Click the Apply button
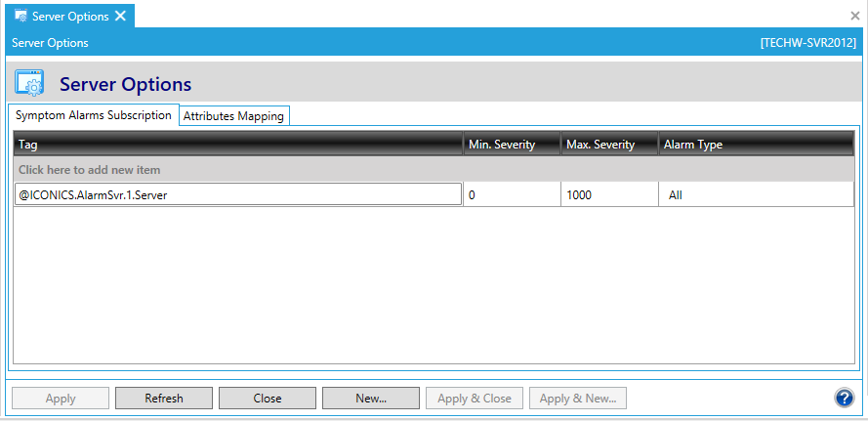This screenshot has width=868, height=421. tap(61, 399)
